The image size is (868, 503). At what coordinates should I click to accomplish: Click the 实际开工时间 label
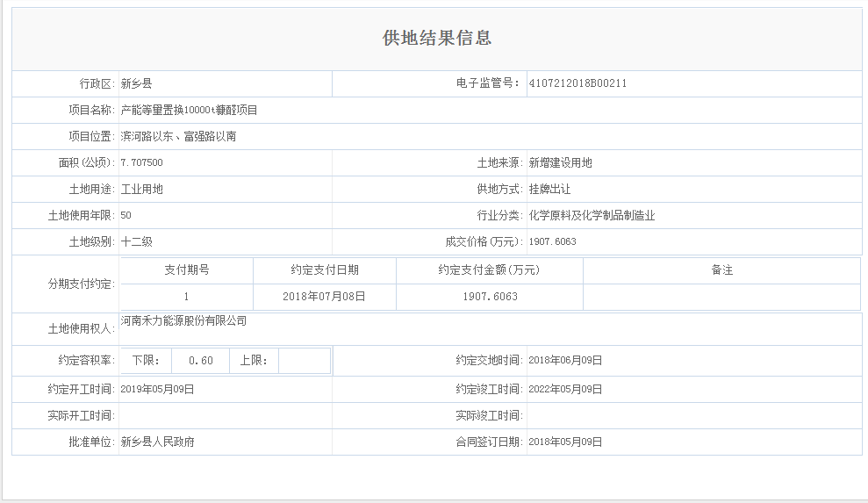82,415
